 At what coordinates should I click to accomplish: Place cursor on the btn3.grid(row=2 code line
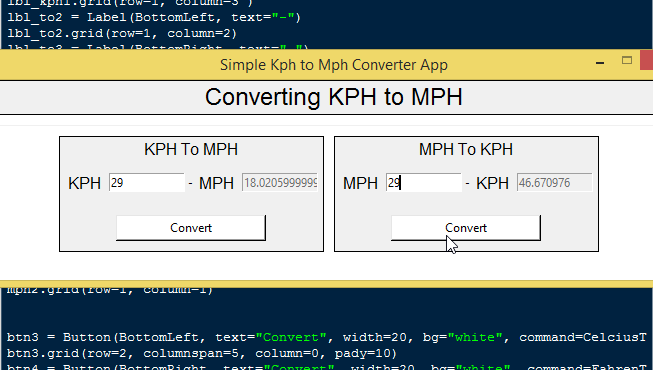tap(202, 353)
